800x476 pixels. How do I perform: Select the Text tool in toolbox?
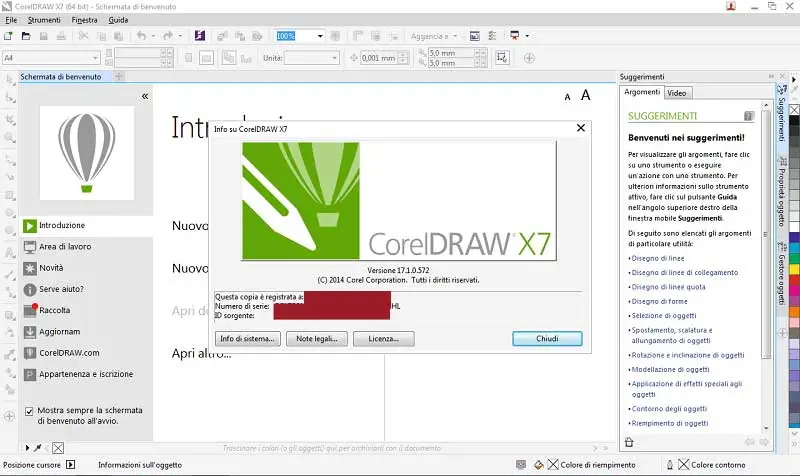[x=10, y=252]
